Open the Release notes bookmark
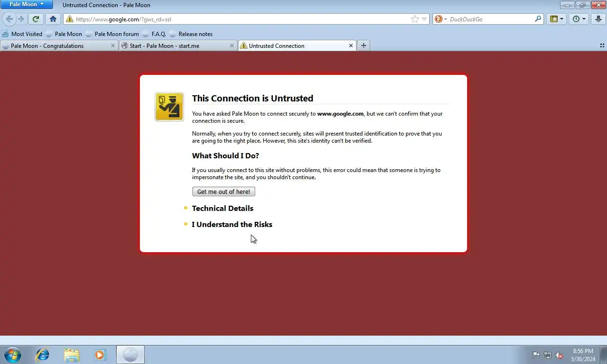Image resolution: width=607 pixels, height=364 pixels. [191, 34]
